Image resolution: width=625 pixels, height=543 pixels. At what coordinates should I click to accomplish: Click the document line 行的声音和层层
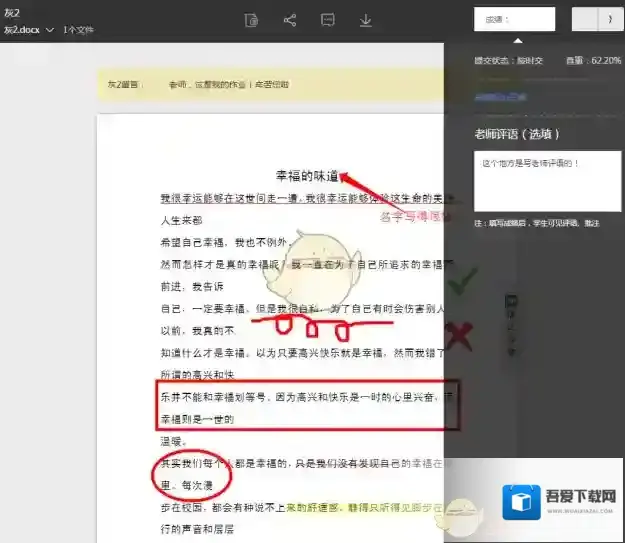[x=197, y=529]
